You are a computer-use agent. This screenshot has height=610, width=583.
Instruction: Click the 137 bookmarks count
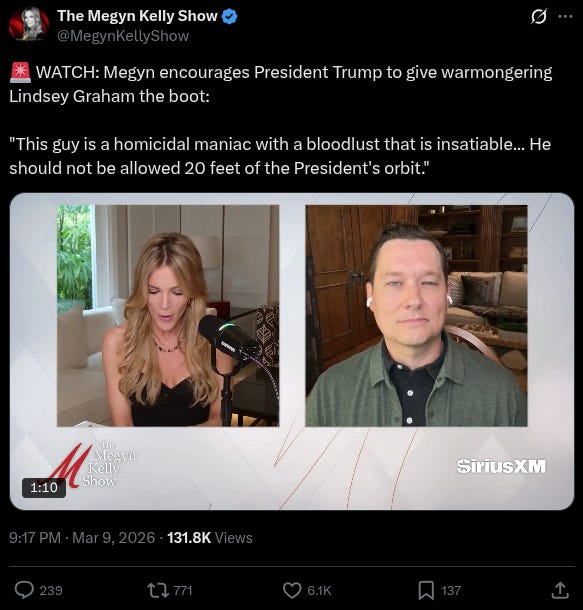[451, 591]
